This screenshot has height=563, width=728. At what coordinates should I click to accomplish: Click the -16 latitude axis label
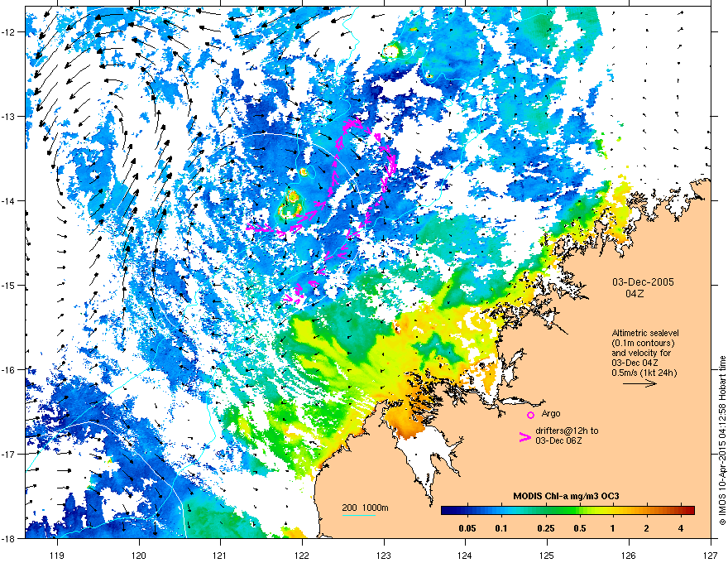coord(9,370)
